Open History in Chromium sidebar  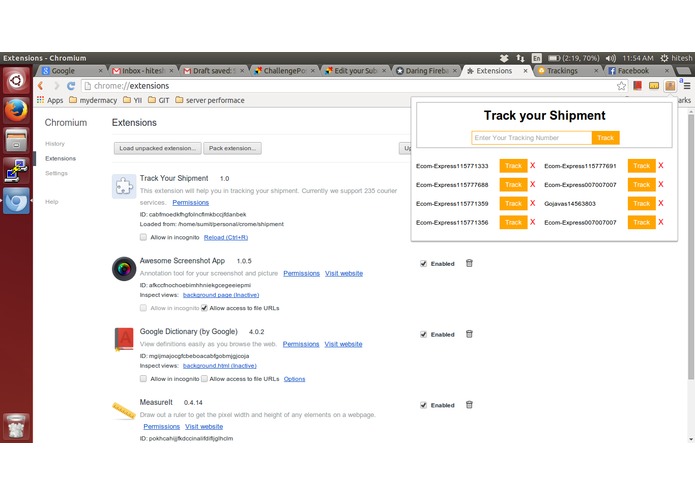(x=55, y=144)
